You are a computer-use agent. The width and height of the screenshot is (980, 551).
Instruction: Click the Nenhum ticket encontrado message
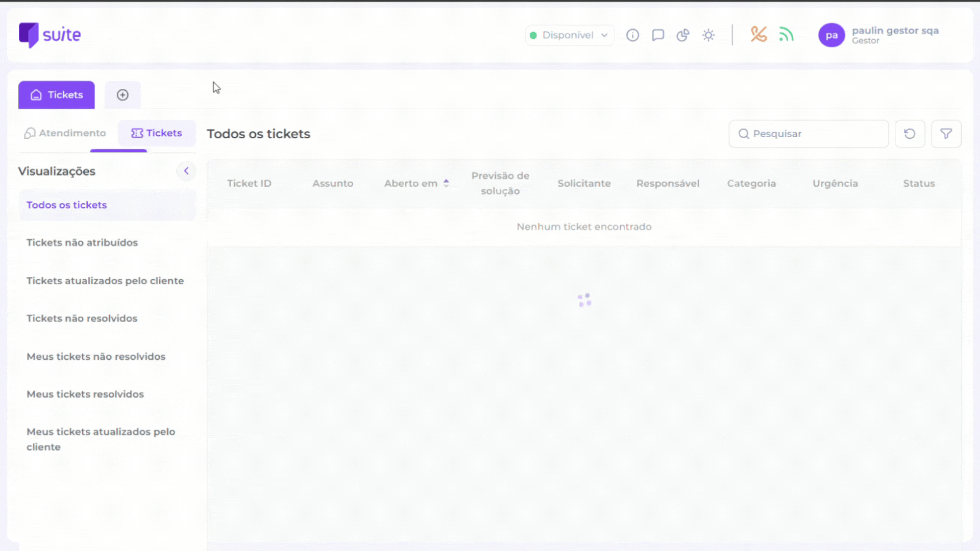click(584, 227)
